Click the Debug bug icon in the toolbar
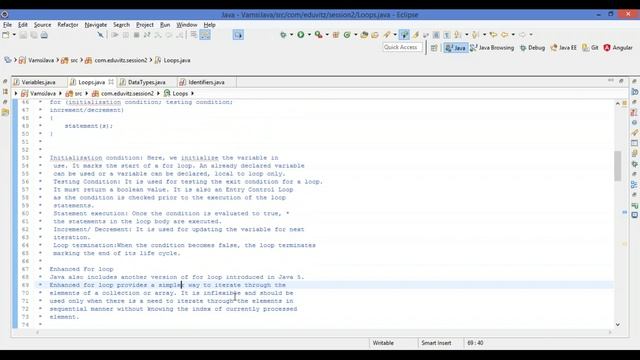Image resolution: width=640 pixels, height=360 pixels. point(283,35)
